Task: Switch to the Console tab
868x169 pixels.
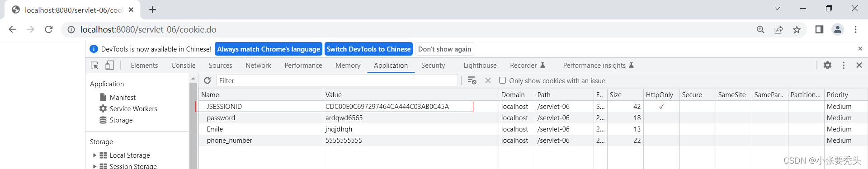Action: click(x=184, y=66)
